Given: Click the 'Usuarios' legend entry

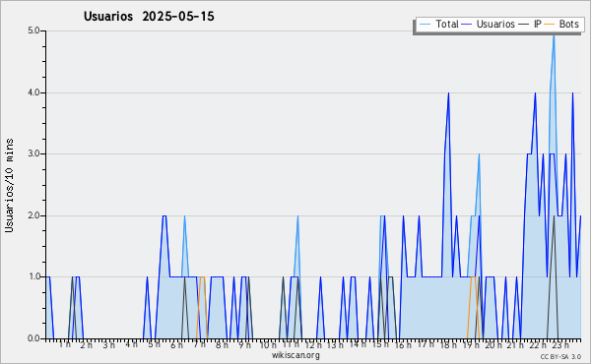Looking at the screenshot, I should coord(489,25).
